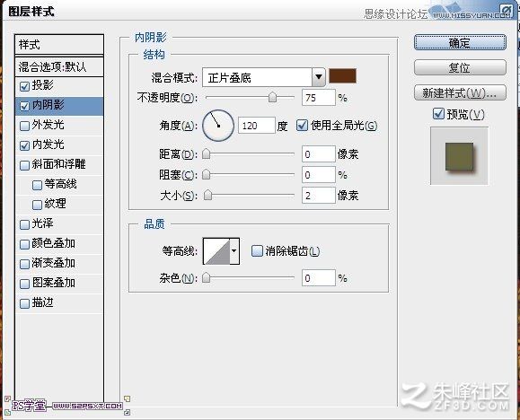
Task: Uncheck the 投影 drop shadow checkbox
Action: coord(24,86)
